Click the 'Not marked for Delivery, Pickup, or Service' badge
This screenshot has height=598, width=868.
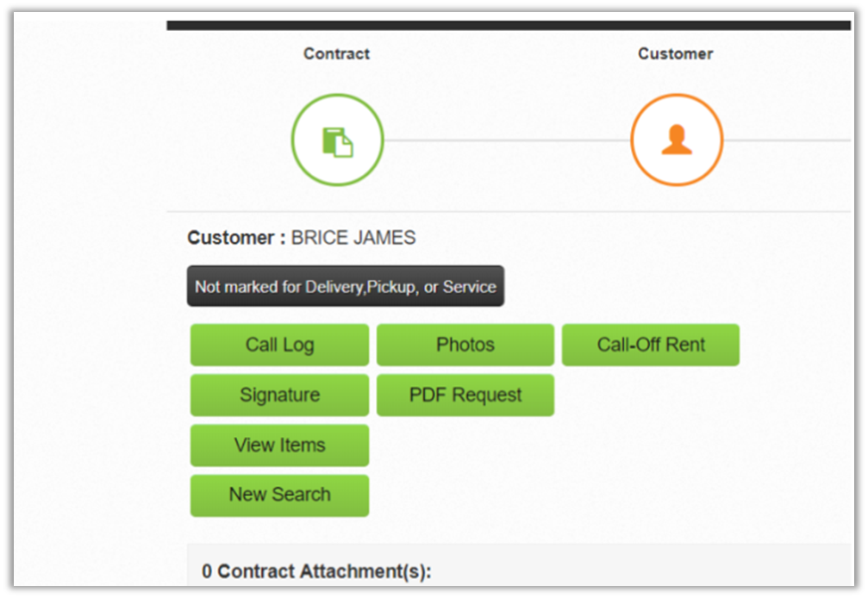pos(345,286)
